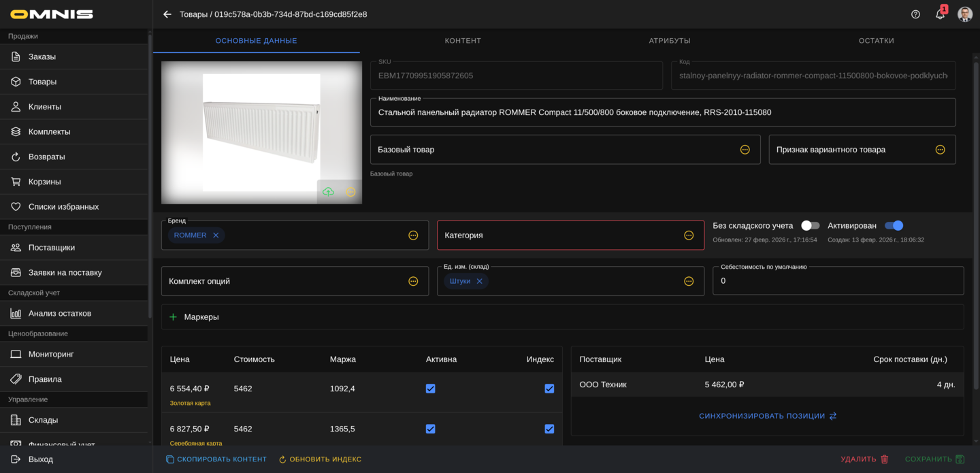The height and width of the screenshot is (473, 980).
Task: Switch to the Атрибуты tab
Action: click(x=669, y=41)
